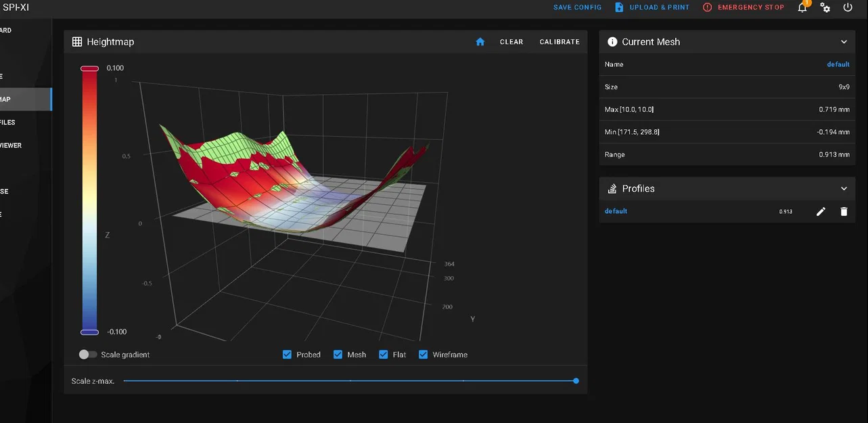Collapse the Current Mesh panel
The width and height of the screenshot is (868, 423).
click(844, 42)
